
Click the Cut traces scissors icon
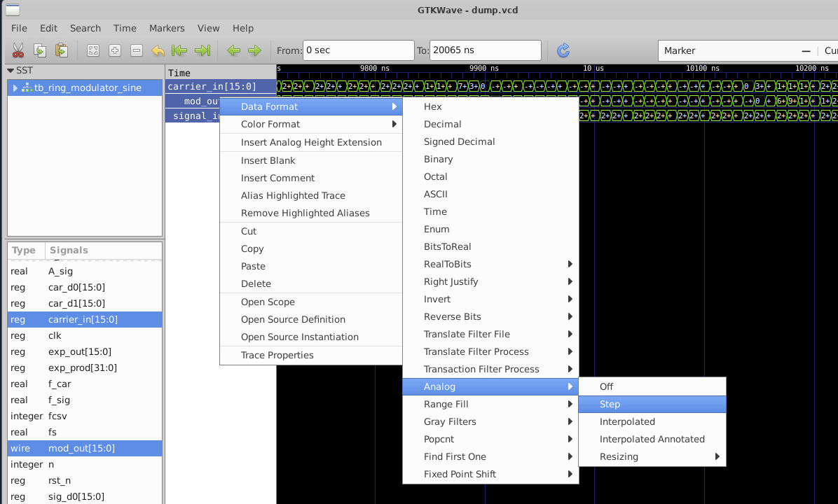tap(18, 50)
